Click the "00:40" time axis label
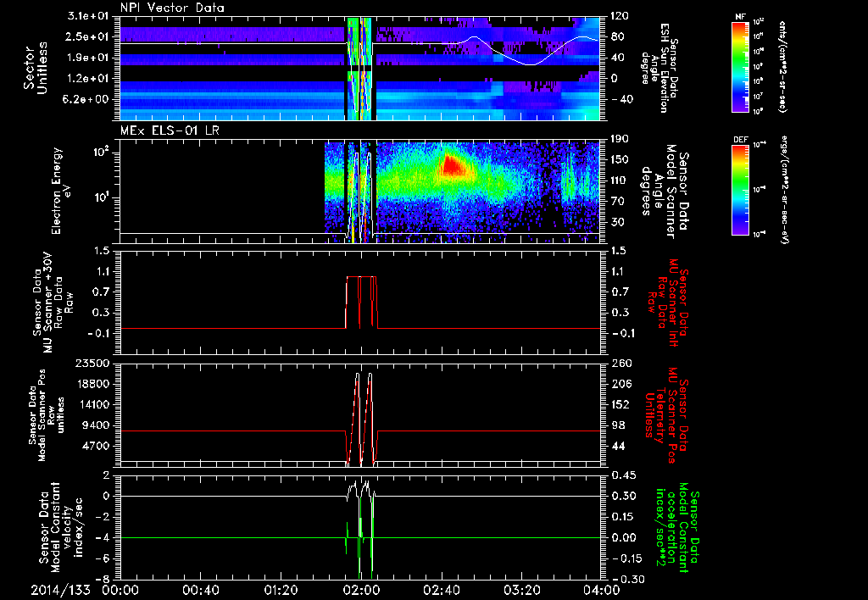The image size is (868, 600). [x=200, y=590]
